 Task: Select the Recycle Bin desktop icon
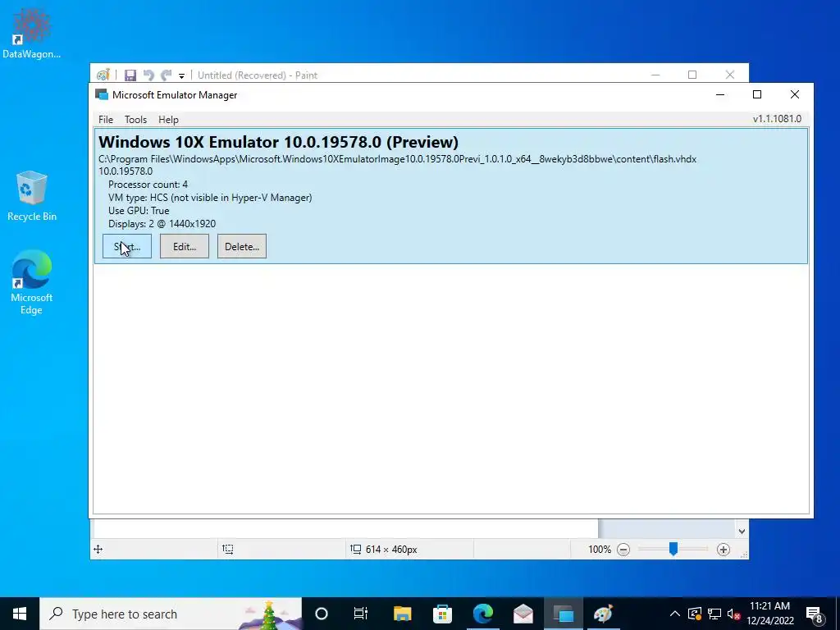(x=32, y=195)
